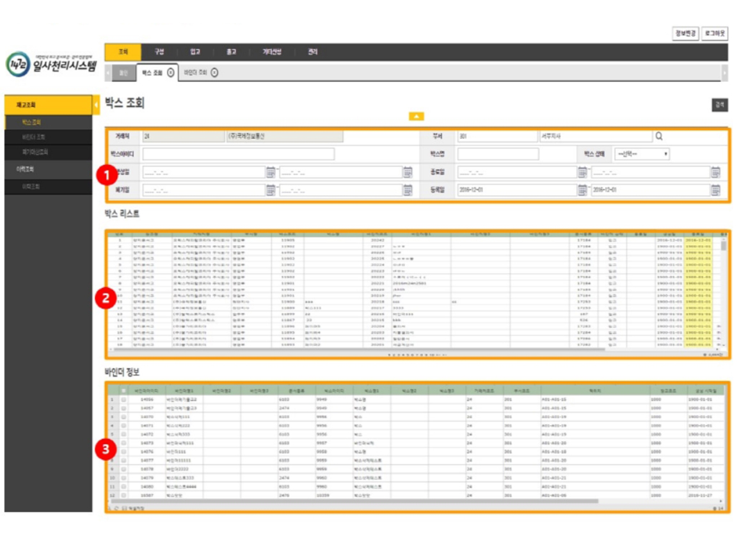739x560 pixels.
Task: Click refresh icon in binder grid footer
Action: [x=116, y=508]
